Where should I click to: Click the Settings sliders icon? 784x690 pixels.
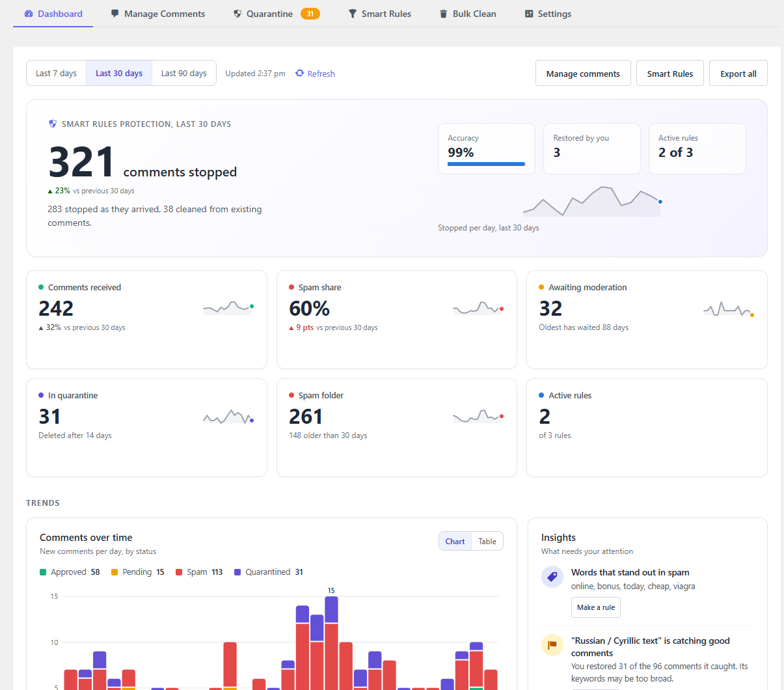pyautogui.click(x=529, y=14)
